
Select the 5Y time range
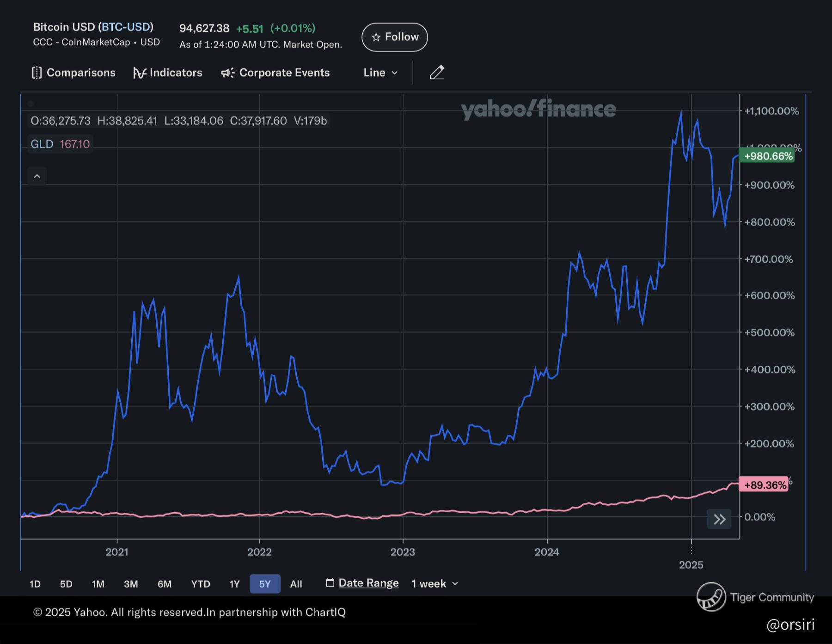[265, 584]
